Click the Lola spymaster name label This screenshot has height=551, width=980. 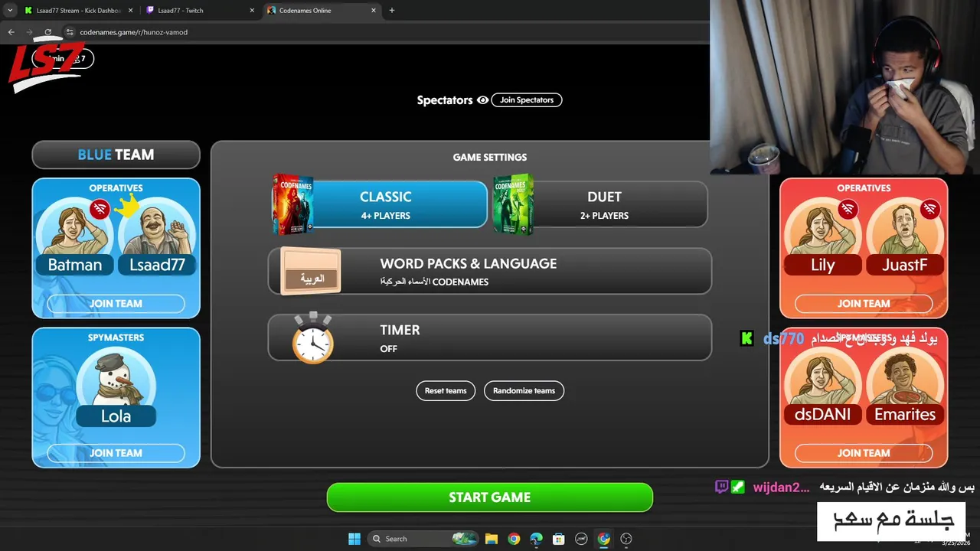(116, 416)
